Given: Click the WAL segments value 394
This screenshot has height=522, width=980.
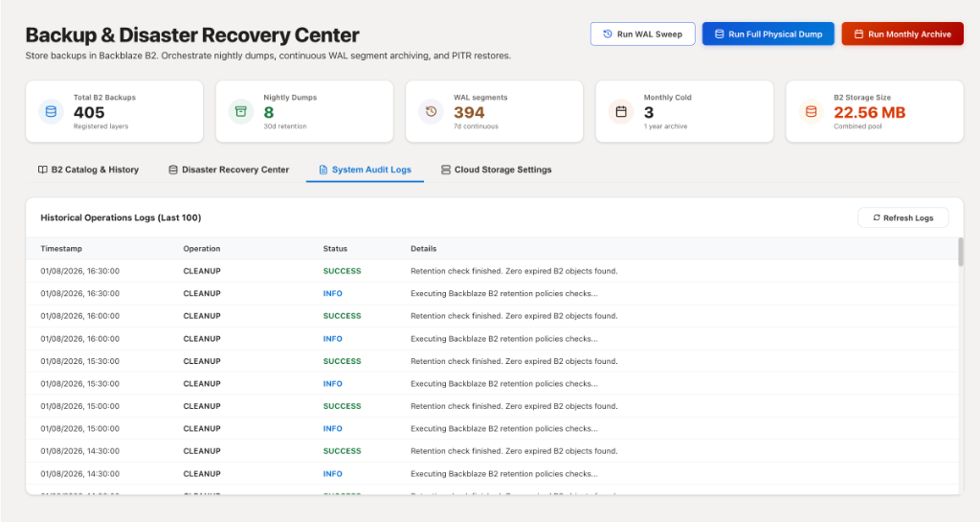Looking at the screenshot, I should click(469, 112).
